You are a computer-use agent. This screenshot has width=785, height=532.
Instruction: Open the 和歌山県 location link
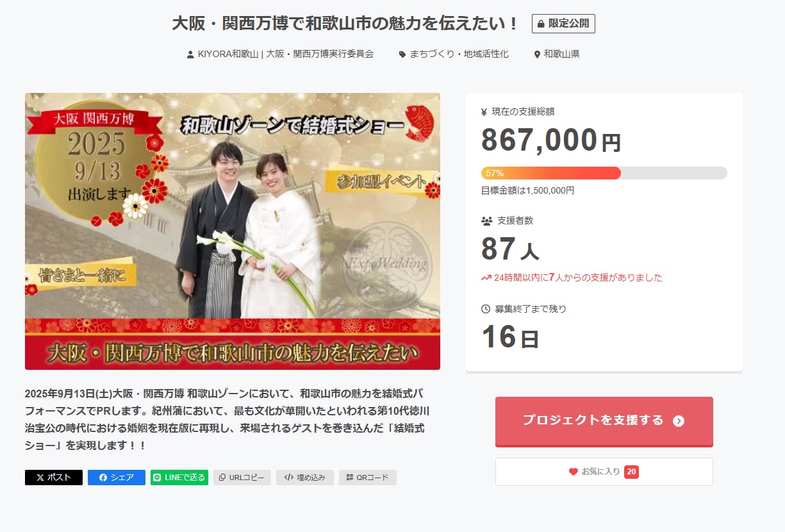561,54
